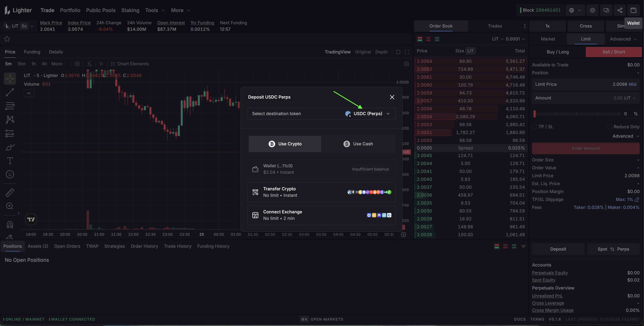This screenshot has height=326, width=644.
Task: Select the brush drawing tool
Action: tap(10, 147)
